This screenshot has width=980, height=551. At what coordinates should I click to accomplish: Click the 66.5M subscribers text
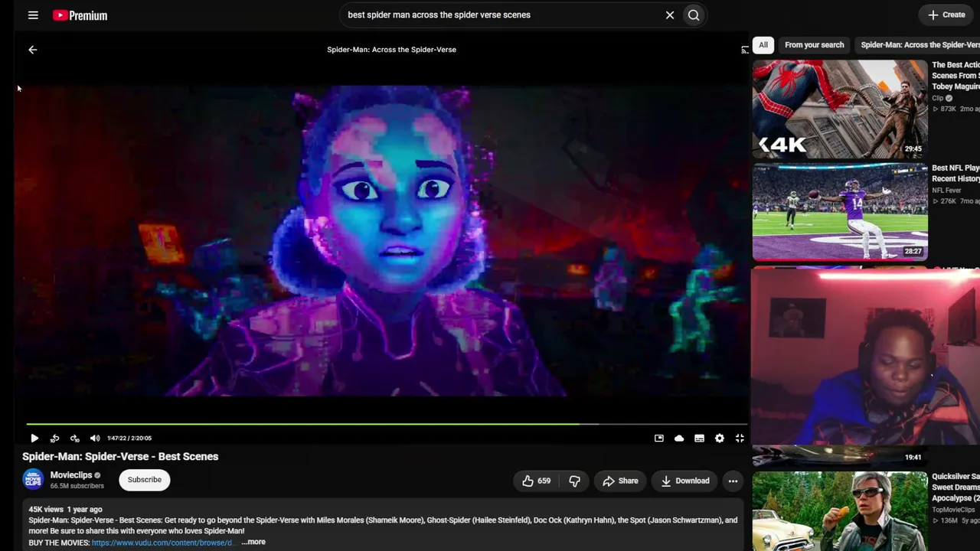click(77, 486)
